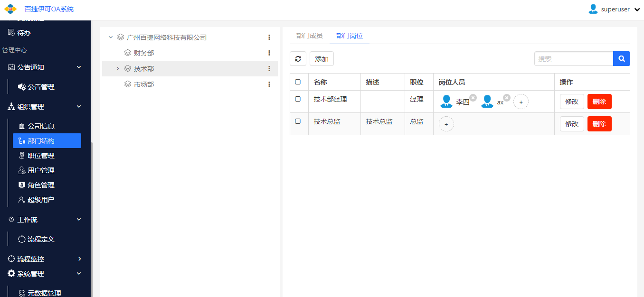Image resolution: width=644 pixels, height=297 pixels.
Task: Click 删除 for 技术部经理 row
Action: (x=599, y=102)
